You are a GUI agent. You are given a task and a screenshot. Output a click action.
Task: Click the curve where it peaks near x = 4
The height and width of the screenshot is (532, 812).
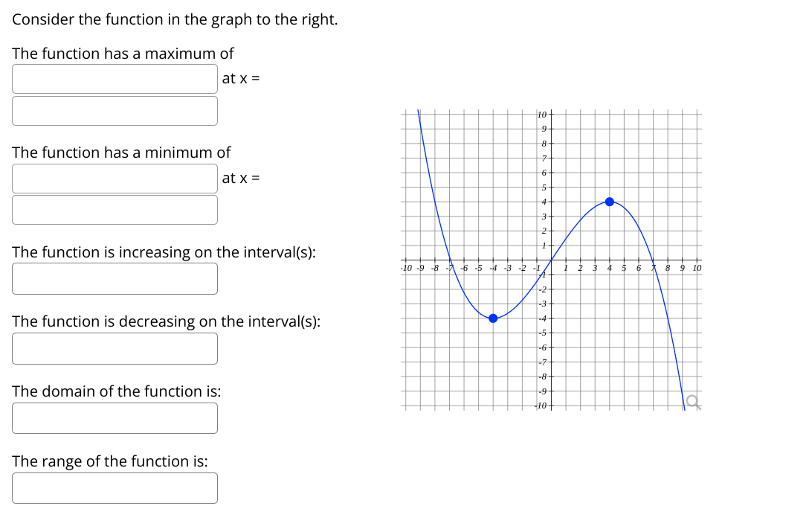[x=610, y=201]
